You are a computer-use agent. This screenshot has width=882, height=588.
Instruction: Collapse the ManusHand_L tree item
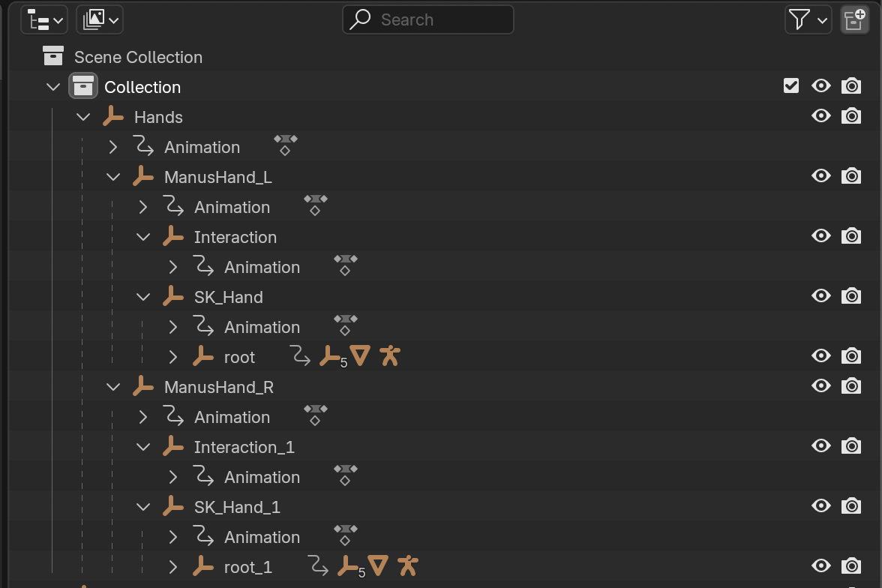[113, 177]
